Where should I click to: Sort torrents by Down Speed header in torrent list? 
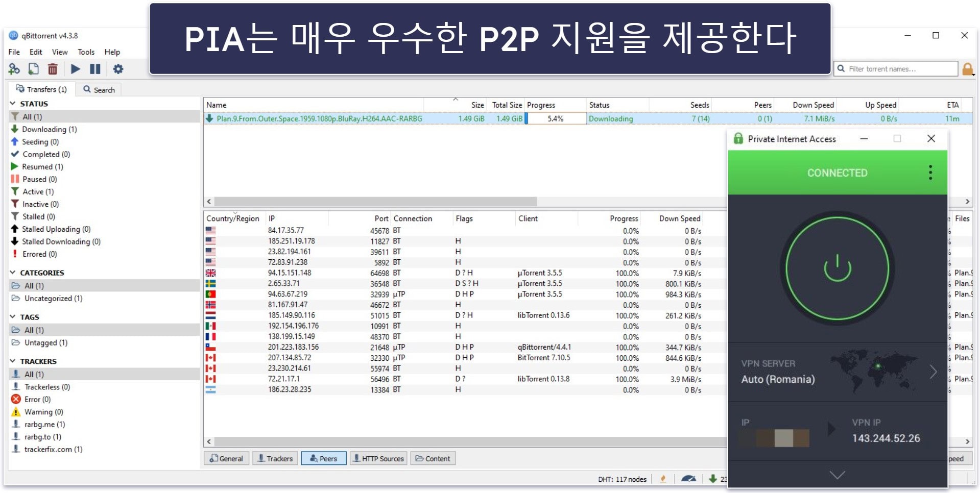click(813, 105)
